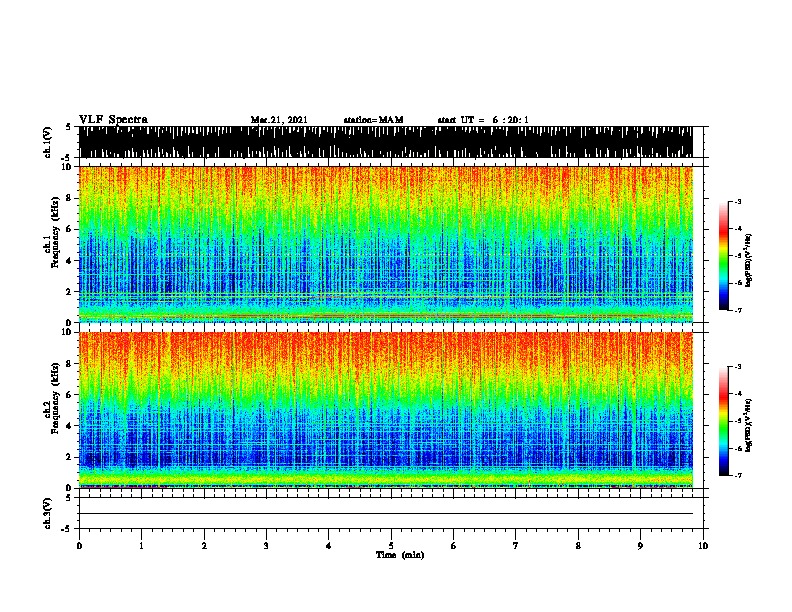Click the '6' tick on ch.2 frequency axis
Viewport: 792px width, 612px height.
pos(71,395)
